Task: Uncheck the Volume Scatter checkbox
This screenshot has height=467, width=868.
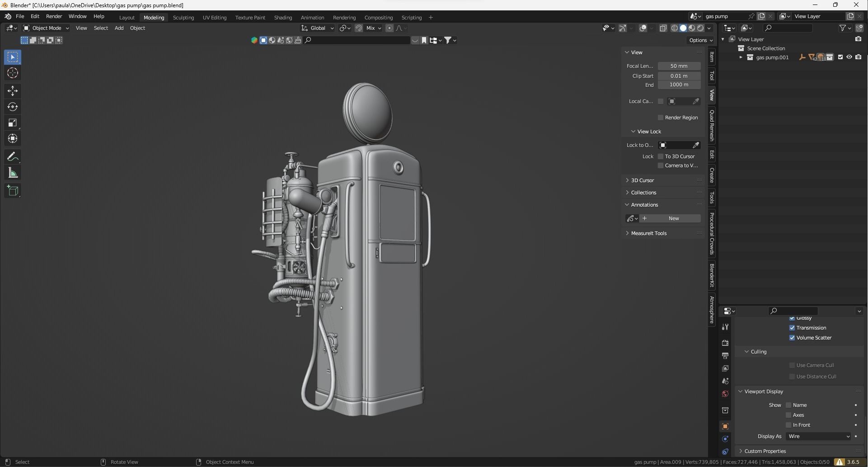Action: 792,338
